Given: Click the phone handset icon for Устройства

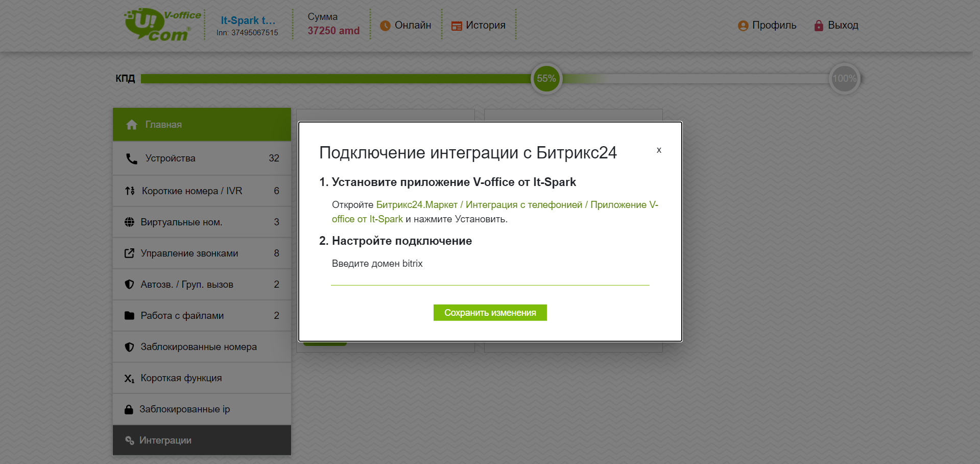Looking at the screenshot, I should pyautogui.click(x=132, y=158).
